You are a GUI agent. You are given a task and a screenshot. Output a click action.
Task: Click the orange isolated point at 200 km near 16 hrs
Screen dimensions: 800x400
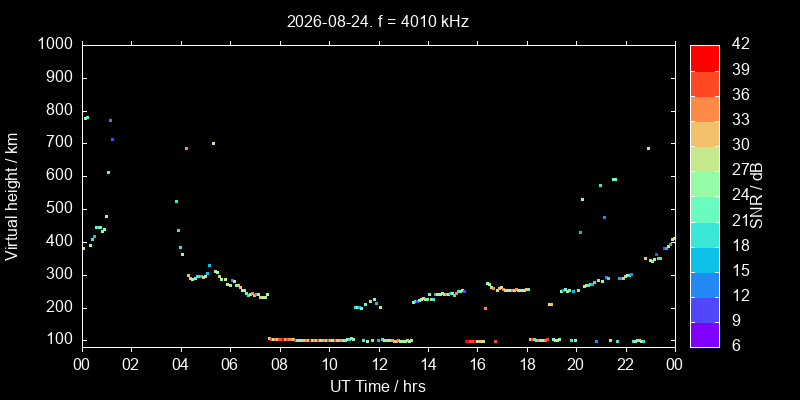pos(485,308)
